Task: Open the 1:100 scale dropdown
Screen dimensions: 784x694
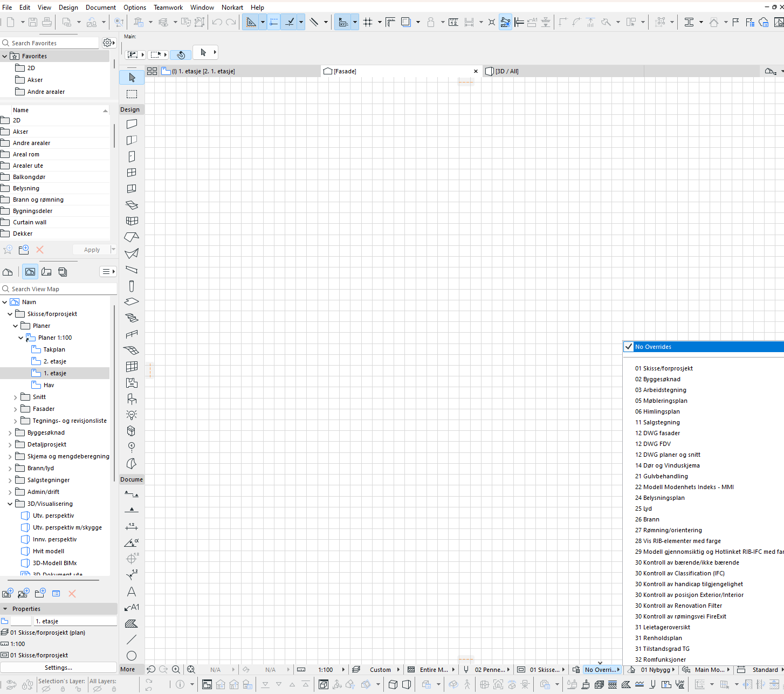Action: click(x=343, y=670)
